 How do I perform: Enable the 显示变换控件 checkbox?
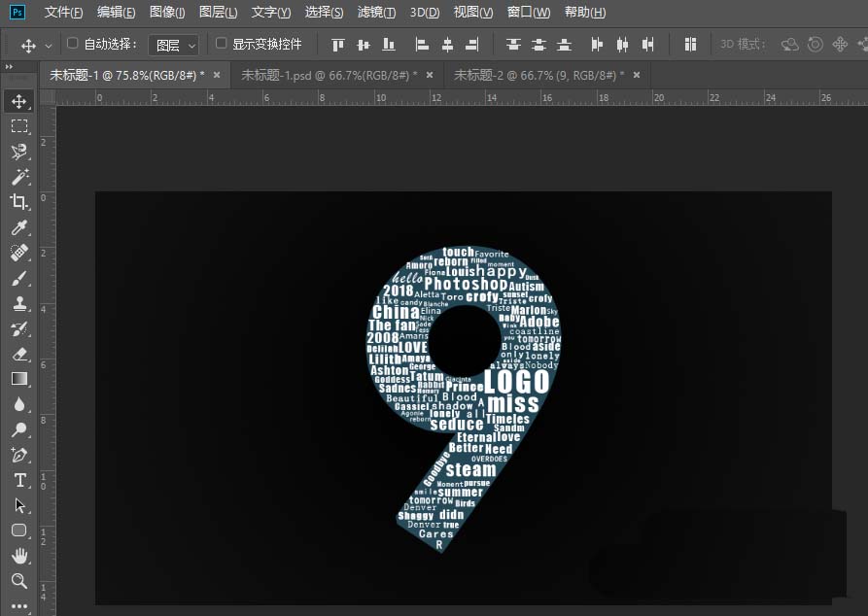coord(221,43)
